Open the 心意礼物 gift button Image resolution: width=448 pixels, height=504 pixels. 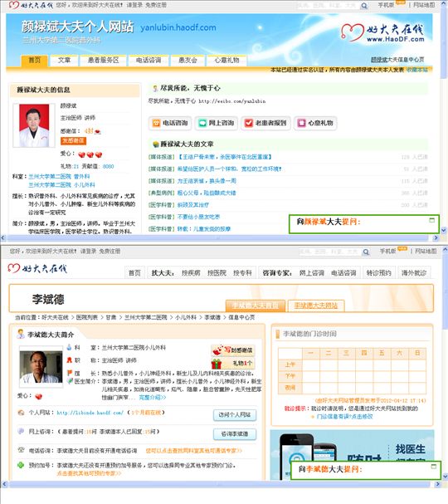click(315, 123)
